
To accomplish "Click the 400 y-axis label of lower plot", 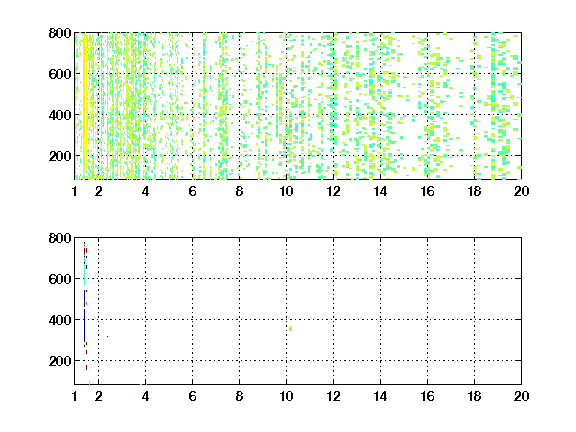I will pos(60,320).
